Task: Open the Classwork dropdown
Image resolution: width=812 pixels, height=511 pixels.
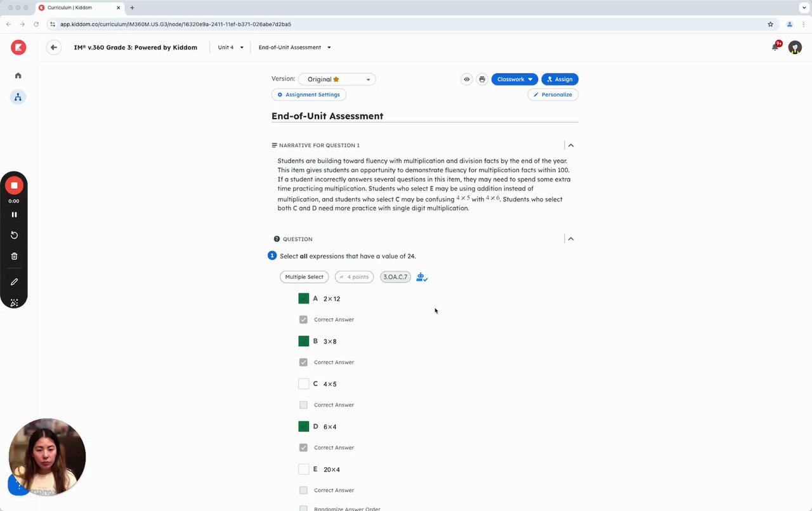Action: coord(514,79)
